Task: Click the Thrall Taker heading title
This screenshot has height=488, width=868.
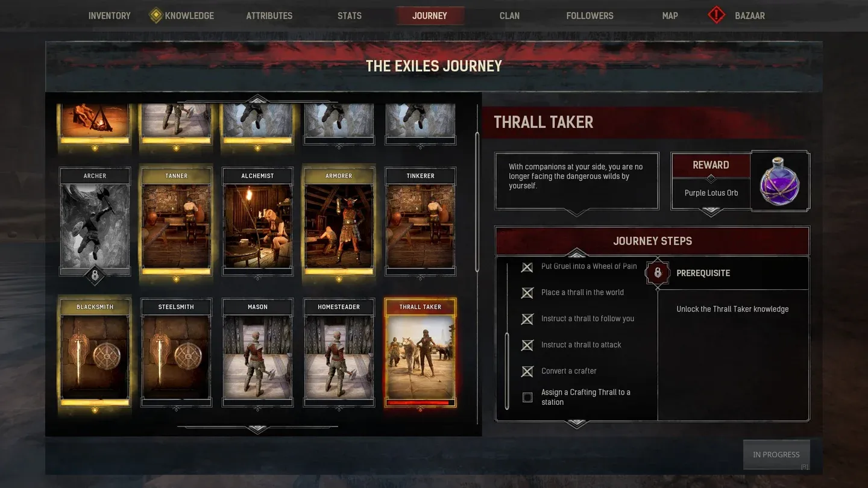Action: click(x=544, y=122)
